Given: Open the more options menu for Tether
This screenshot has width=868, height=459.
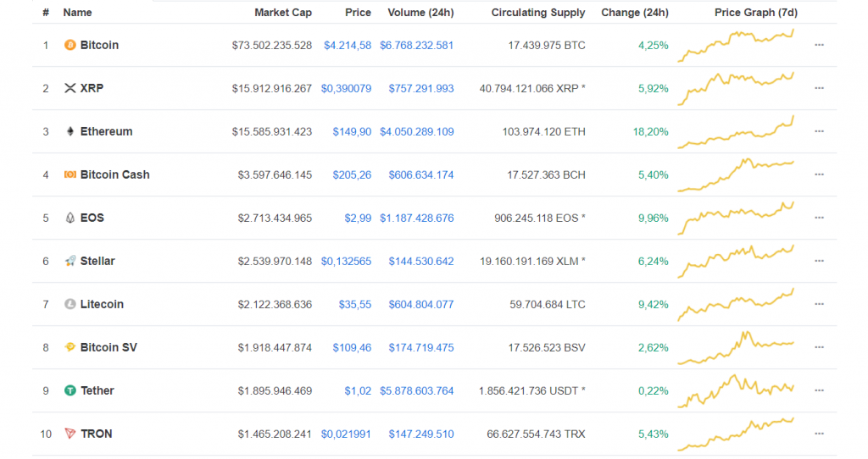Looking at the screenshot, I should (820, 390).
